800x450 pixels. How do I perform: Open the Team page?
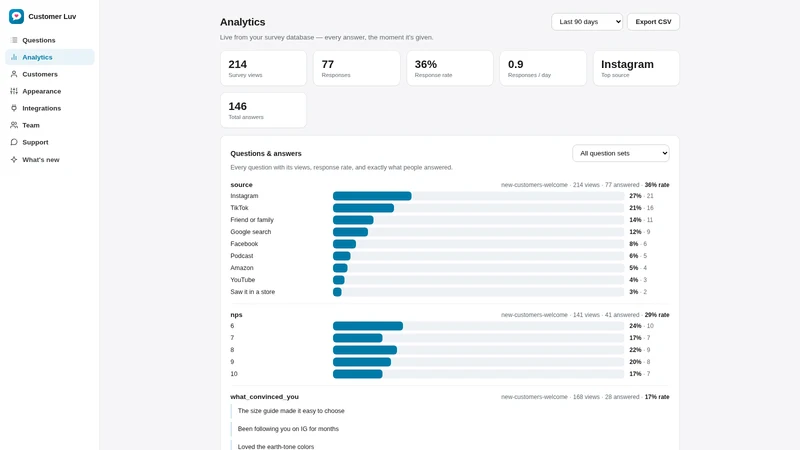pyautogui.click(x=49, y=125)
